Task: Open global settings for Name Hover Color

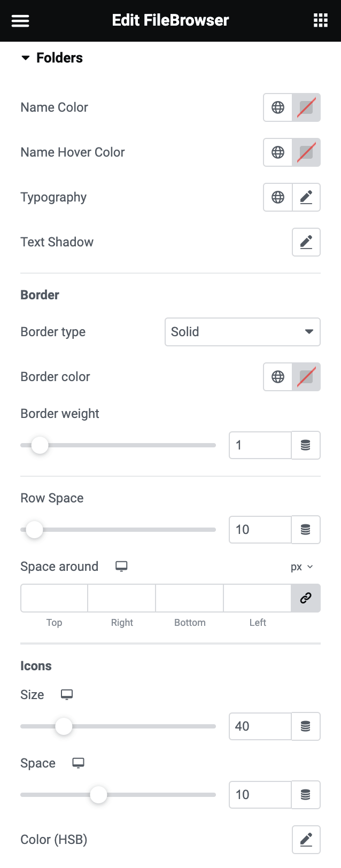Action: [x=277, y=152]
